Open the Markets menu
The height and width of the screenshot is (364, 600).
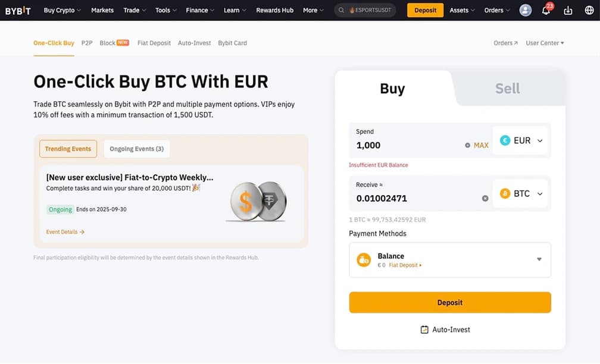click(102, 10)
